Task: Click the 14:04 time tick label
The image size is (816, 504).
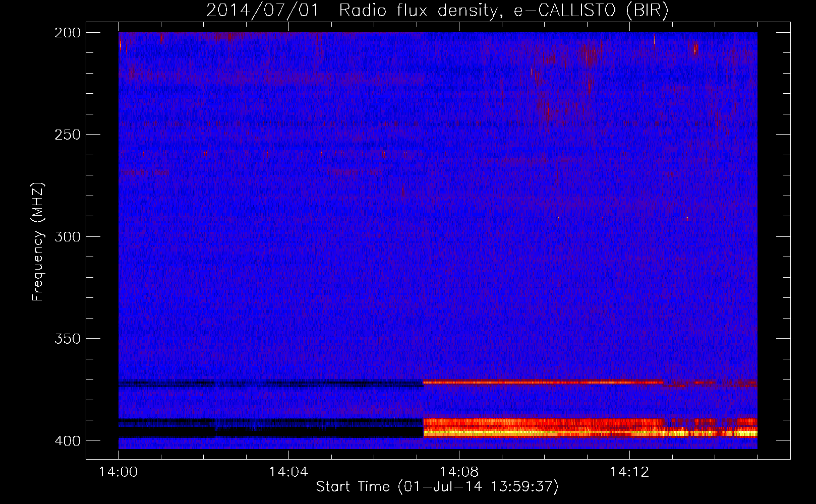Action: point(288,472)
